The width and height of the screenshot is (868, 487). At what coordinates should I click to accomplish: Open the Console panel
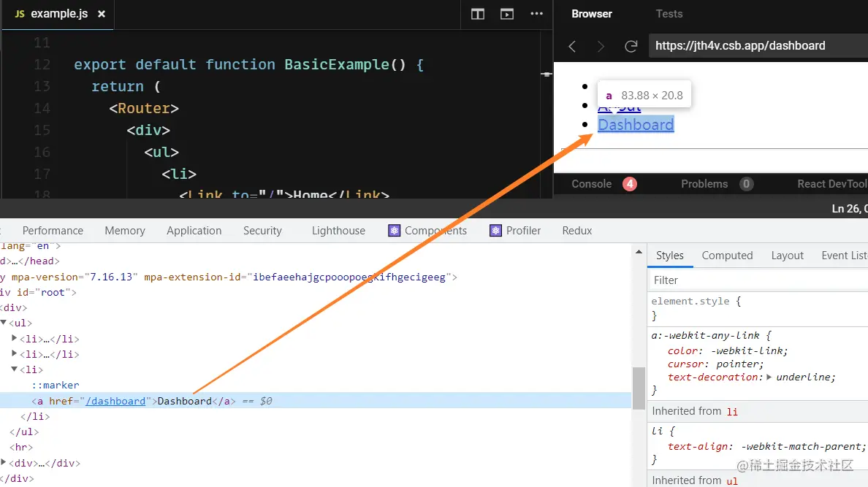pos(591,184)
